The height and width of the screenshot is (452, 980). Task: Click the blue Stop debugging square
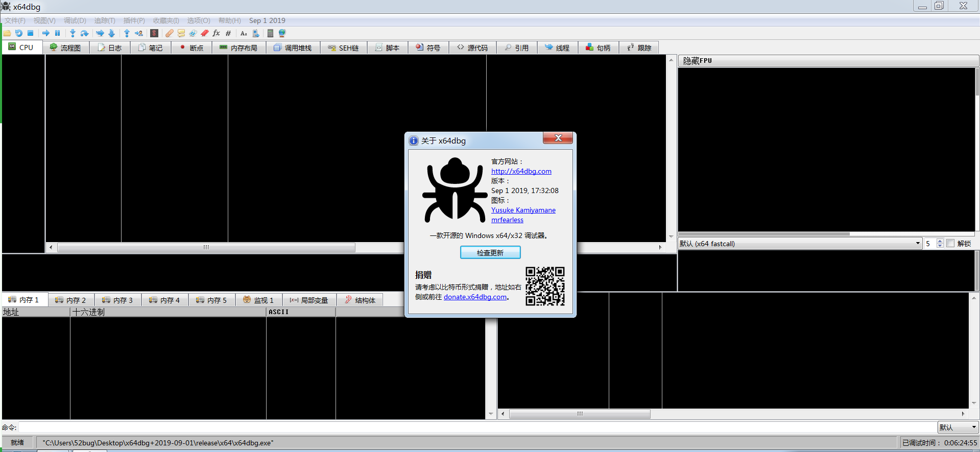pyautogui.click(x=31, y=33)
